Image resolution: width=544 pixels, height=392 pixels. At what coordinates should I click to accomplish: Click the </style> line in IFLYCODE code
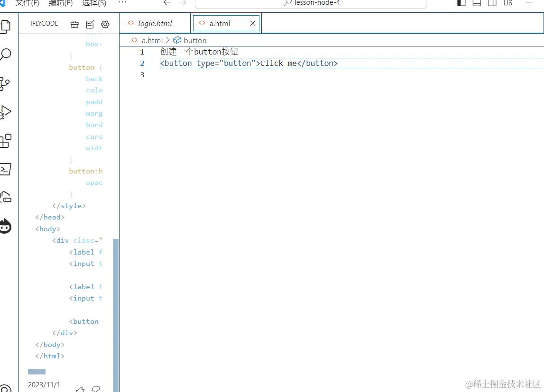[69, 206]
